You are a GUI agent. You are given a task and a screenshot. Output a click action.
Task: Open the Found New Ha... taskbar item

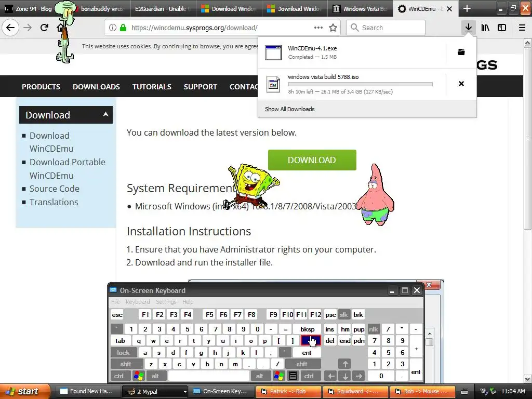pyautogui.click(x=87, y=392)
